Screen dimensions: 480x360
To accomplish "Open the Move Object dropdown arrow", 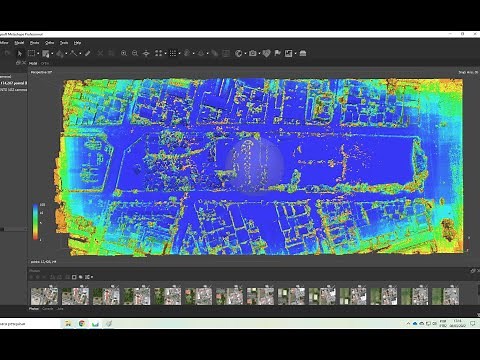I will click(66, 54).
